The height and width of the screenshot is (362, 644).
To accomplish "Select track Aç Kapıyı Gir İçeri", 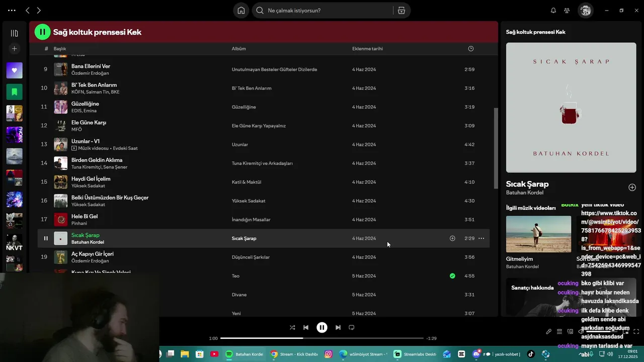I will click(x=93, y=254).
